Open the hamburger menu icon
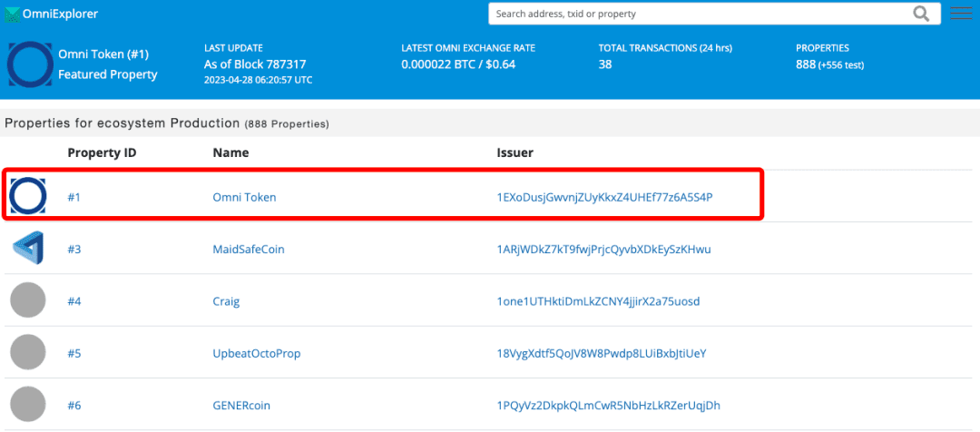 click(x=961, y=13)
